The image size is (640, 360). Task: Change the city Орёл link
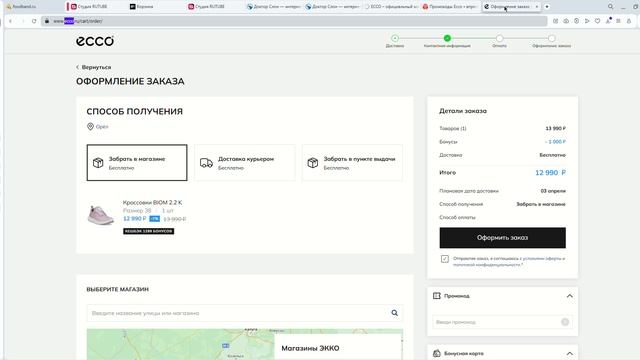tap(102, 127)
